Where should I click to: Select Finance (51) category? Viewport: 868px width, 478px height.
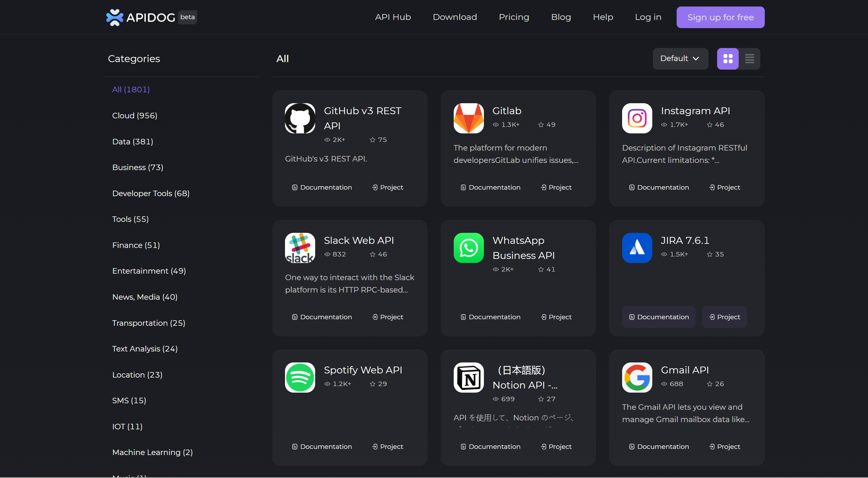coord(136,245)
